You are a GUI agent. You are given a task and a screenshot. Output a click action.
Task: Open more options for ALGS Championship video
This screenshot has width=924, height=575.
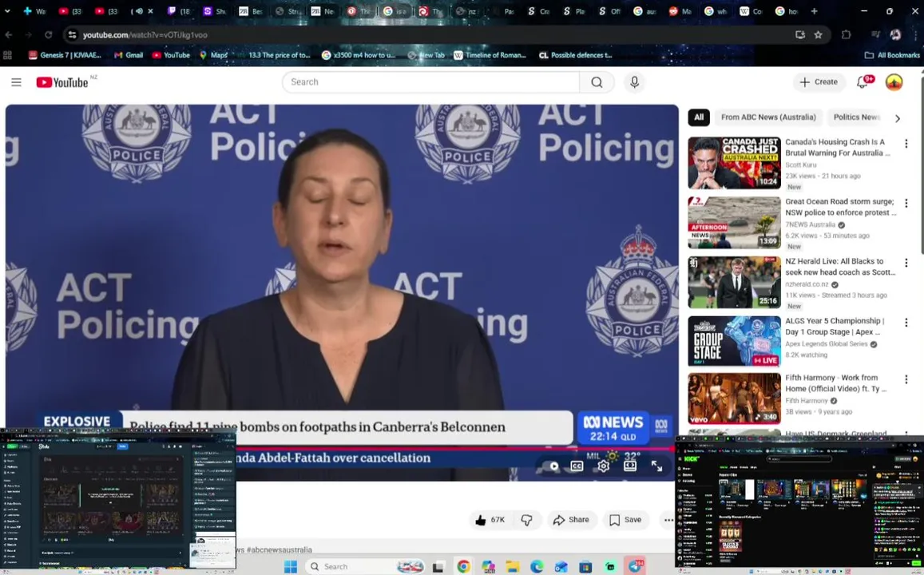906,323
